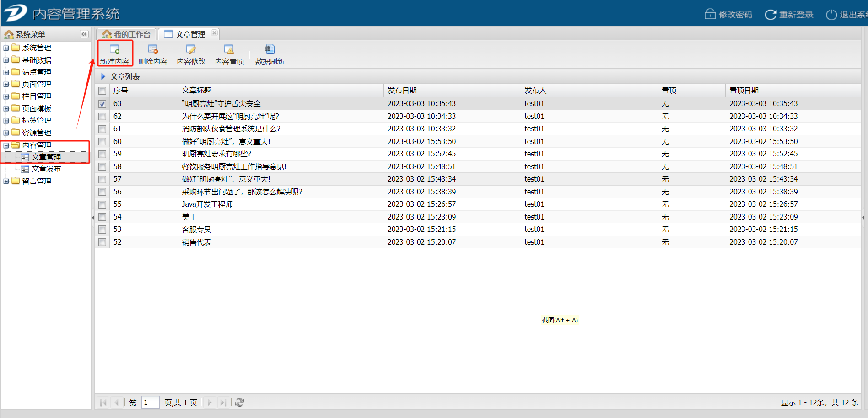Click the Delete Content (删除内容) icon
Image resolution: width=868 pixels, height=418 pixels.
[153, 49]
